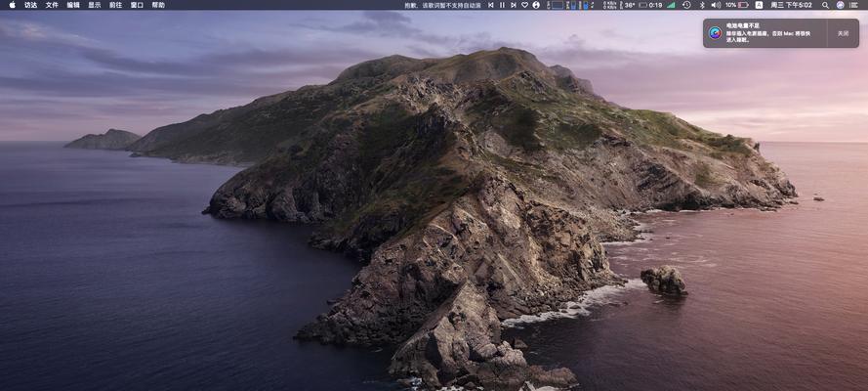The width and height of the screenshot is (868, 391).
Task: Show the 36° temperature sensor readout
Action: coord(627,5)
